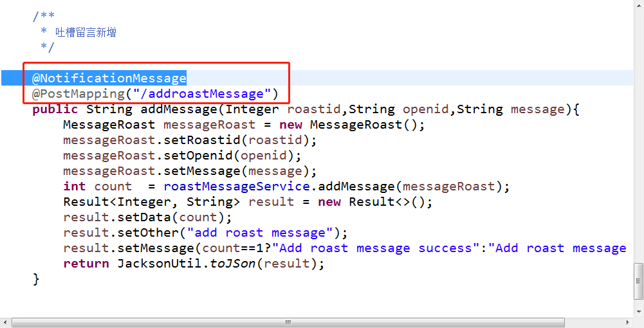
Task: Click the addMessage method name in the declaration
Action: pyautogui.click(x=179, y=109)
